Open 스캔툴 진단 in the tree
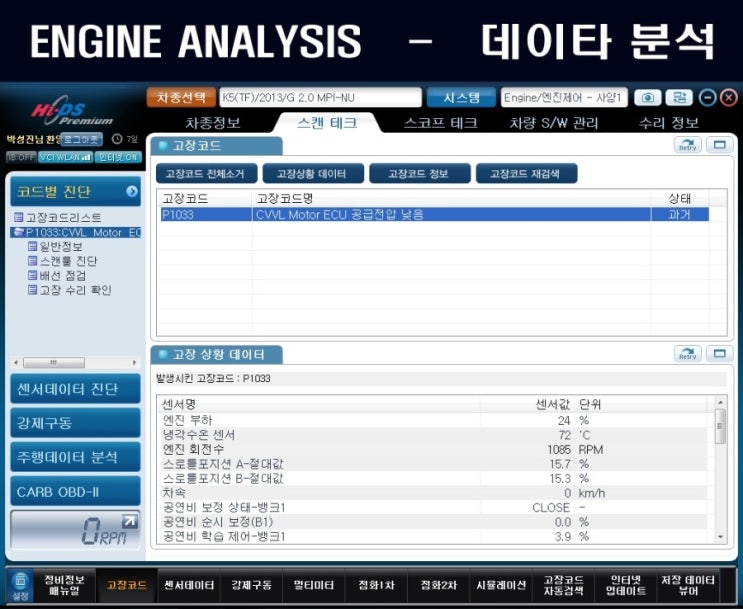 coord(63,261)
